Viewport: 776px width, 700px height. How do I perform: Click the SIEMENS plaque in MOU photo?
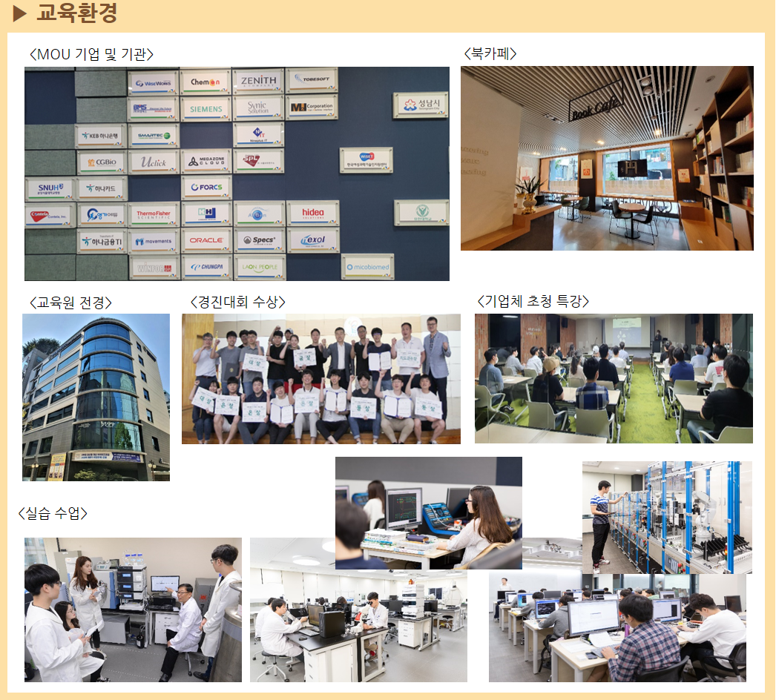[x=206, y=109]
